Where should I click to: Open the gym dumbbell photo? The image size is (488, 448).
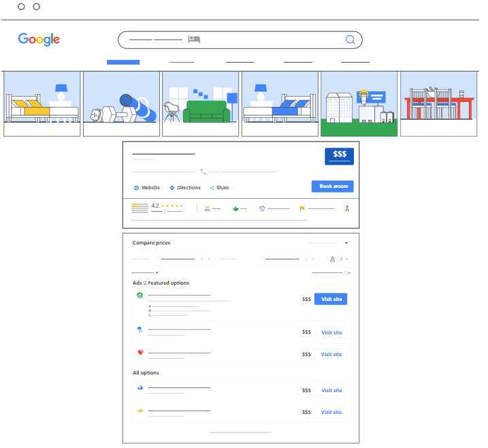(x=121, y=104)
